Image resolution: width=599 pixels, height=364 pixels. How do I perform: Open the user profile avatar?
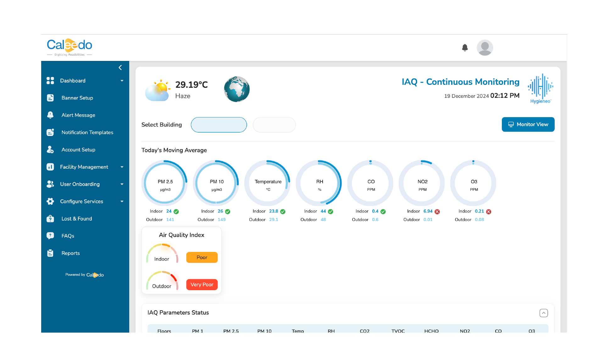coord(485,48)
